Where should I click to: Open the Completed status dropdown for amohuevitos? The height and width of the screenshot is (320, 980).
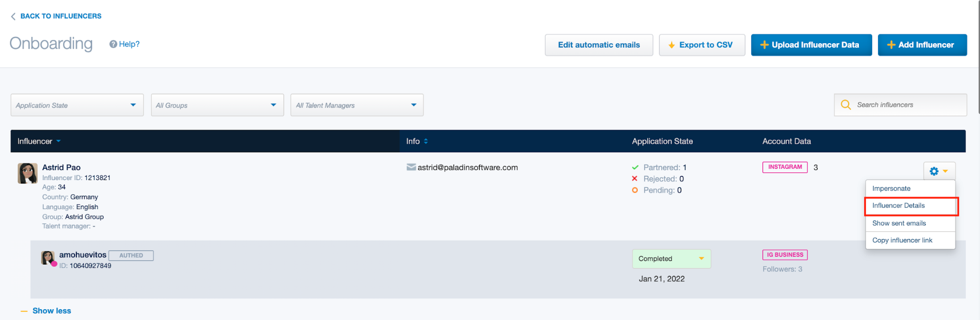click(x=671, y=259)
